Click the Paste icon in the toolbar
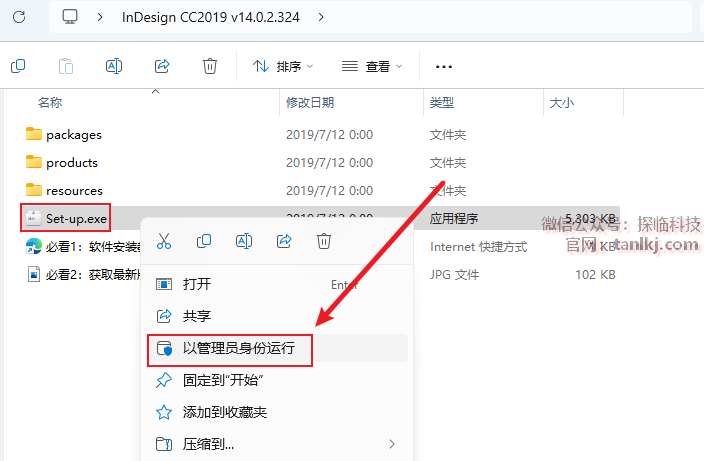Image resolution: width=704 pixels, height=461 pixels. pyautogui.click(x=66, y=66)
